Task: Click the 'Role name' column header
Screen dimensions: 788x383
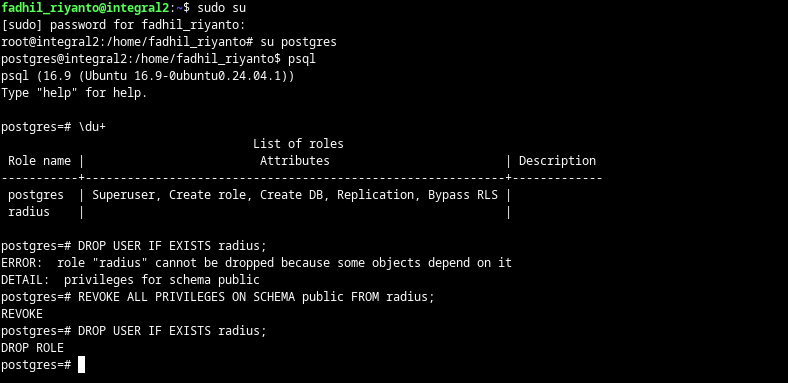Action: coord(39,161)
